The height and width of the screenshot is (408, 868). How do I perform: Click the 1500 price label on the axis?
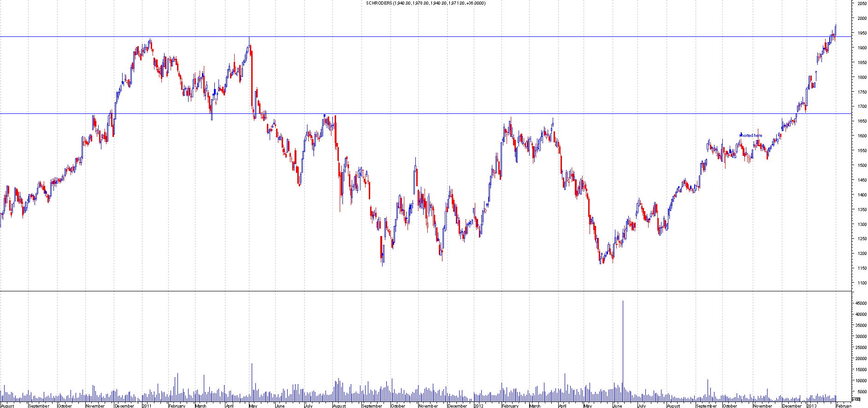(x=862, y=166)
